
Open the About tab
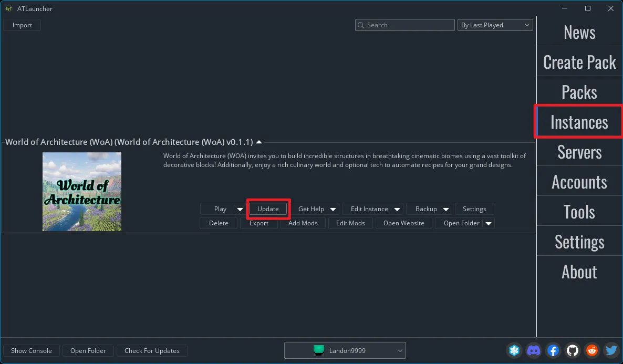[x=579, y=272]
